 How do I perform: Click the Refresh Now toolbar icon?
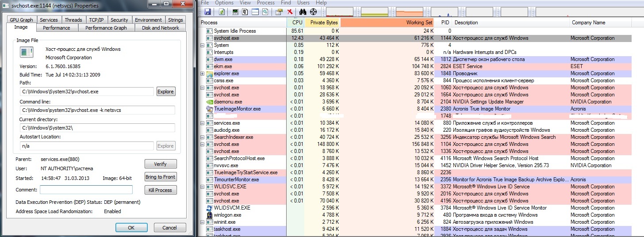[222, 12]
